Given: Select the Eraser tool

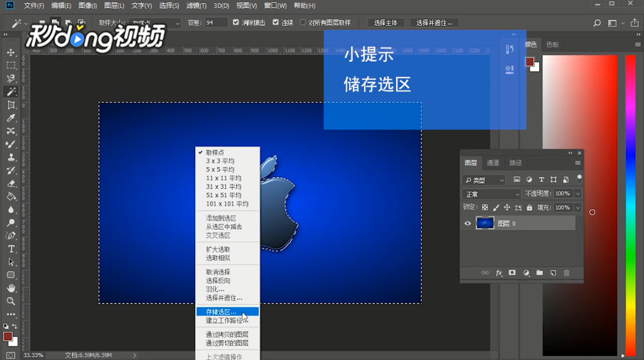Looking at the screenshot, I should pyautogui.click(x=11, y=183).
